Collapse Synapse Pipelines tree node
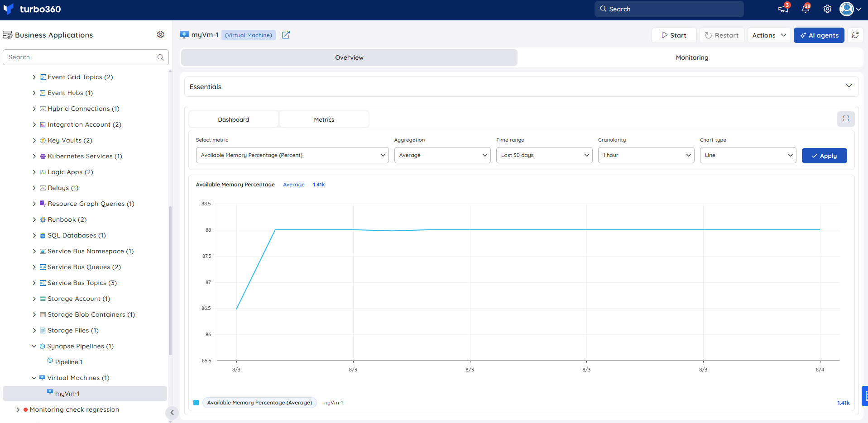The image size is (868, 423). pyautogui.click(x=34, y=347)
